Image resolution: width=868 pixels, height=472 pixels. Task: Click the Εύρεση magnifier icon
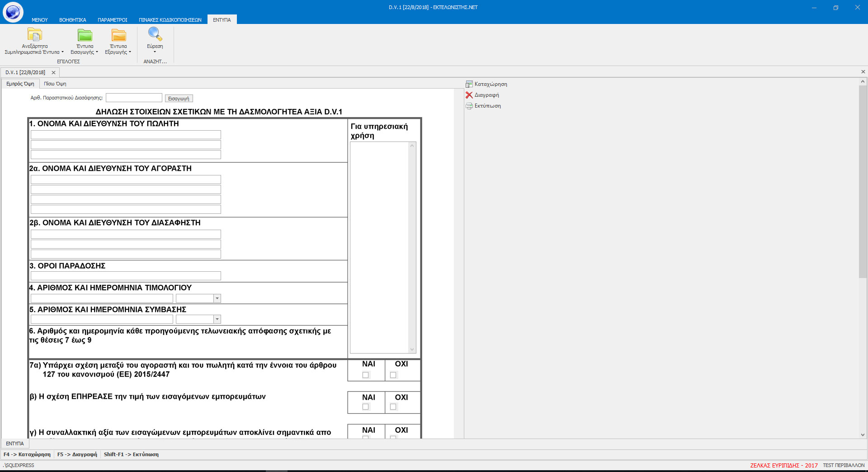155,34
